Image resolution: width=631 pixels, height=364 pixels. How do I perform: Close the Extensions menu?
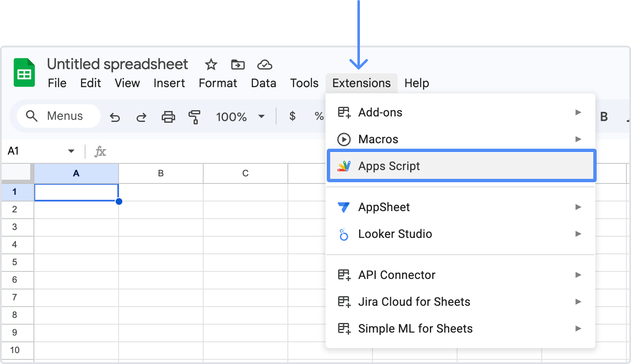point(361,83)
